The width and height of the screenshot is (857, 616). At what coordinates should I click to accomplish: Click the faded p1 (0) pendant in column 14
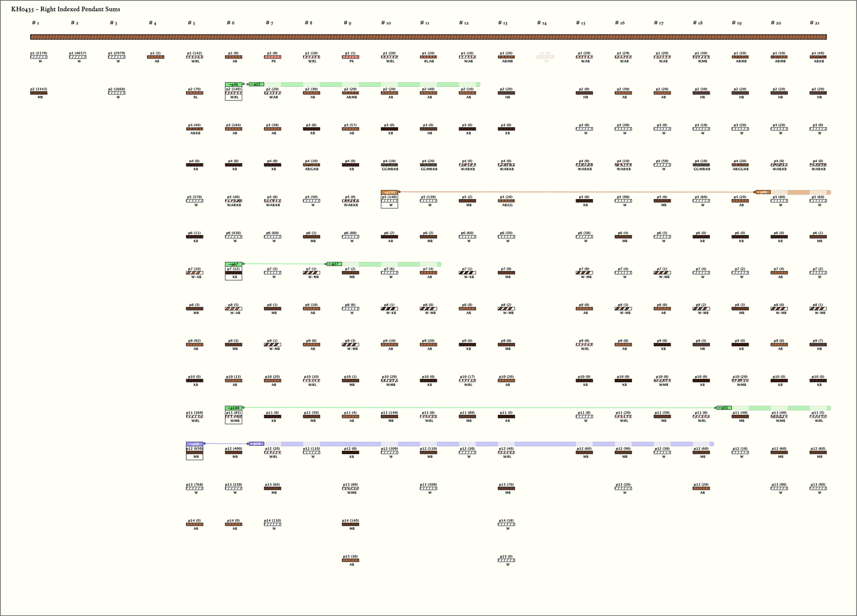pos(545,57)
